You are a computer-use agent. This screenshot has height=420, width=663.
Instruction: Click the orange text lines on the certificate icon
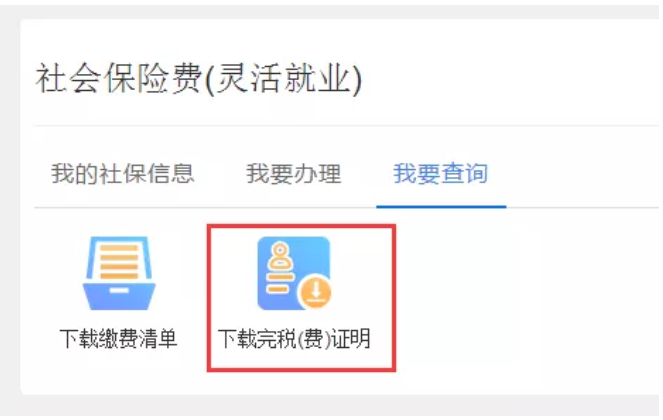click(x=279, y=283)
